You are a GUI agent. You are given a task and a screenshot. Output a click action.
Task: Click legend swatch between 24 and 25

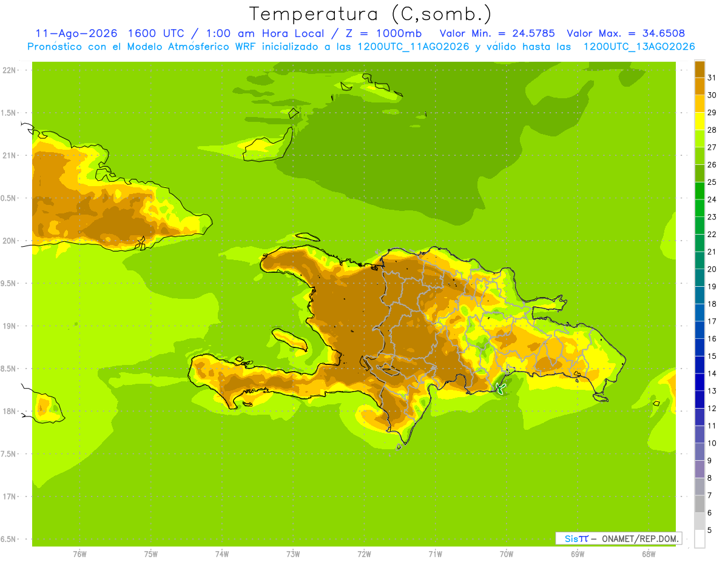pos(699,191)
